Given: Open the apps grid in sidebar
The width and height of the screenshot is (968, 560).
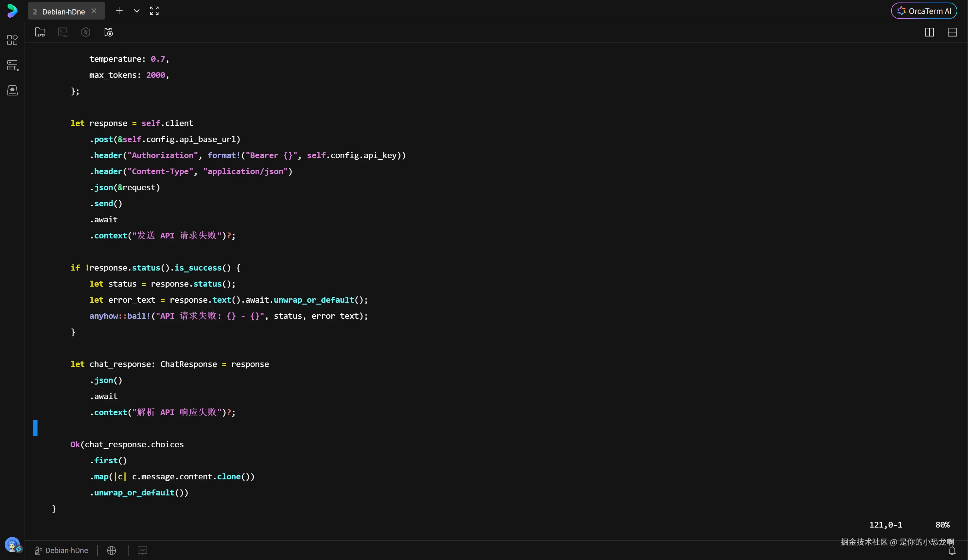Looking at the screenshot, I should tap(12, 40).
